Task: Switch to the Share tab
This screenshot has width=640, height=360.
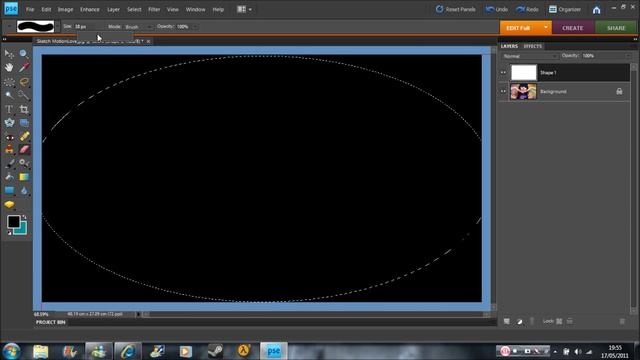Action: pyautogui.click(x=616, y=28)
